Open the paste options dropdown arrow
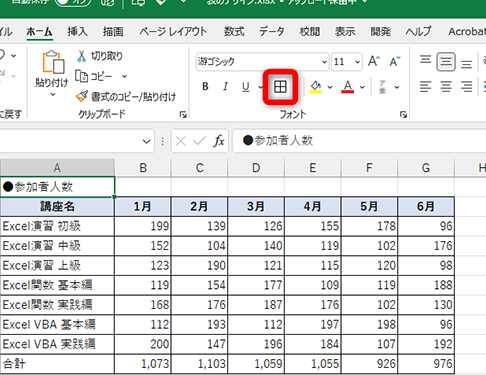The width and height of the screenshot is (486, 375). 53,95
